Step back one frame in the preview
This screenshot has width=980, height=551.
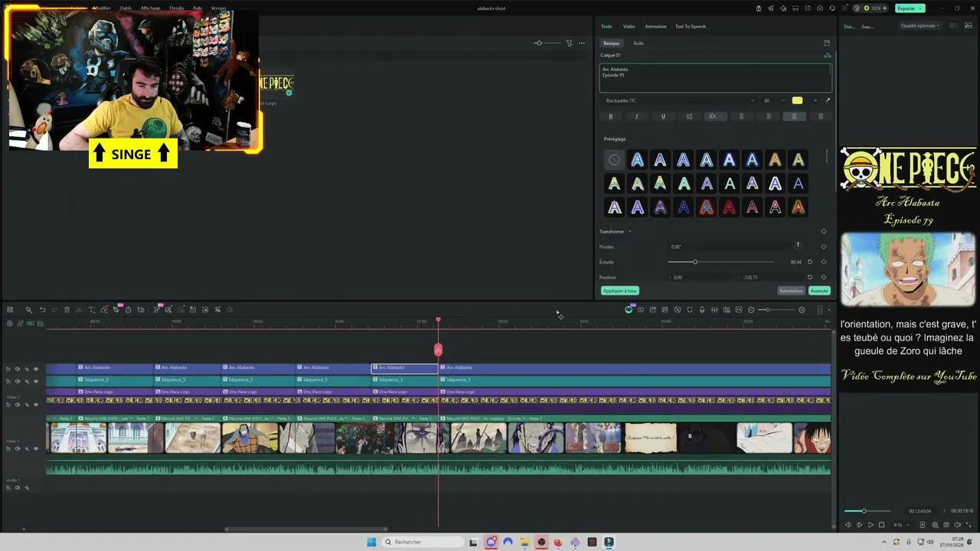(848, 525)
